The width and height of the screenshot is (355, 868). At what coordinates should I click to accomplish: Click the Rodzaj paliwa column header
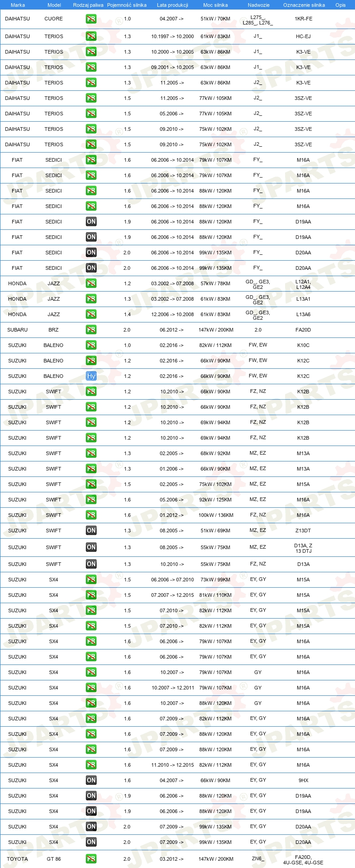[88, 5]
